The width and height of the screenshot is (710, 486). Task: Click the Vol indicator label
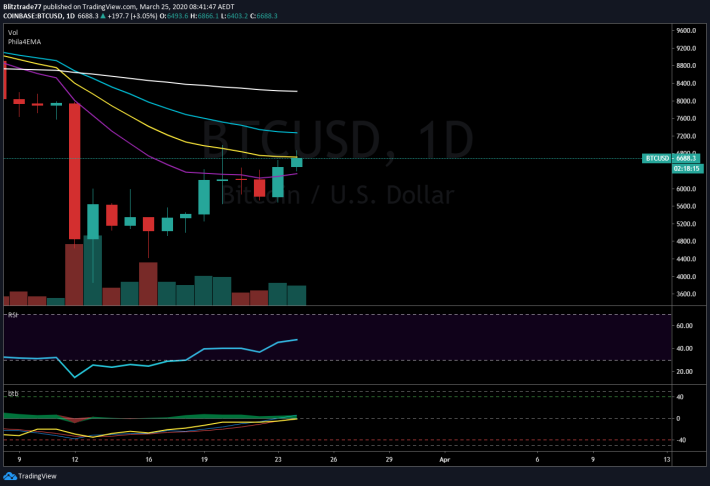(13, 33)
